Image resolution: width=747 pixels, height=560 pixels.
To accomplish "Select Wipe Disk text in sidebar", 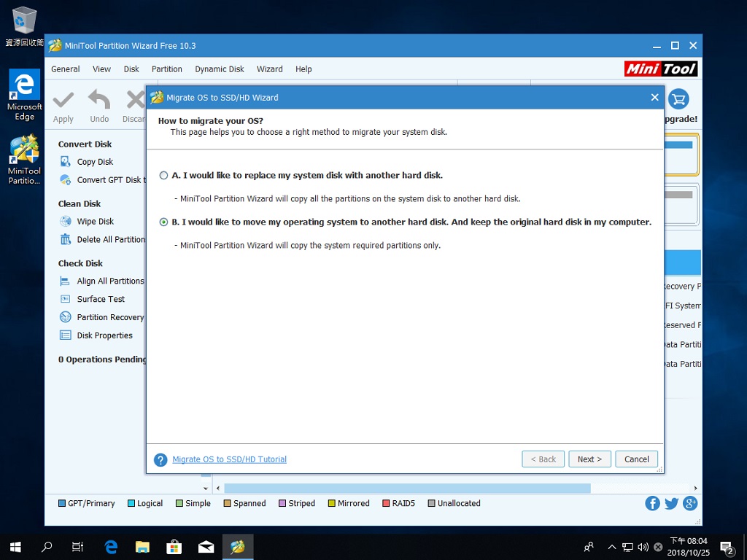I will pos(96,222).
